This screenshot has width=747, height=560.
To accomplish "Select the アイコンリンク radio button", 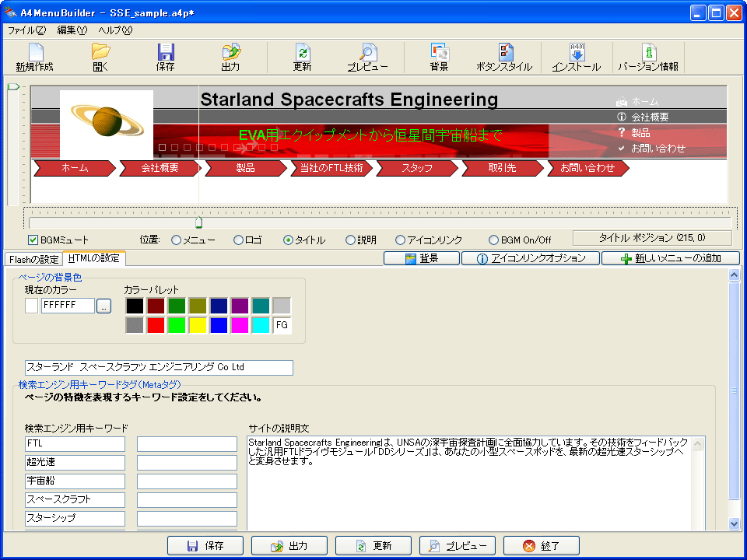I will tap(401, 240).
